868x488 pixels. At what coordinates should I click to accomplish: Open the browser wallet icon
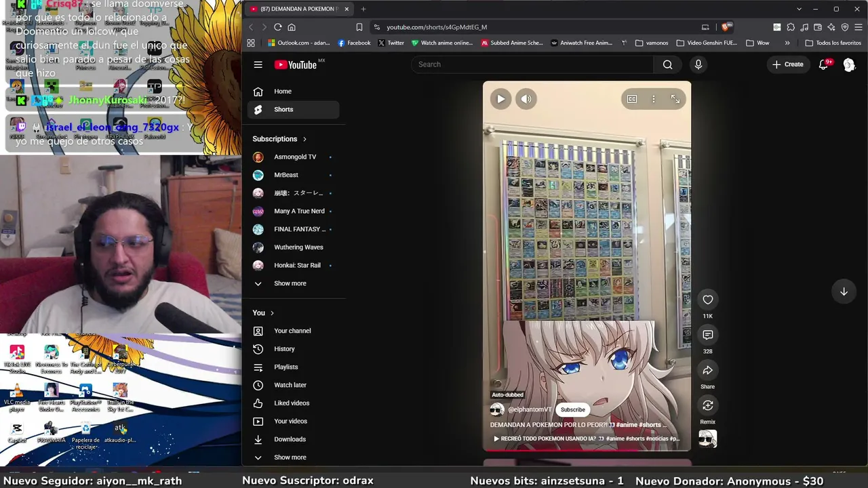tap(818, 27)
